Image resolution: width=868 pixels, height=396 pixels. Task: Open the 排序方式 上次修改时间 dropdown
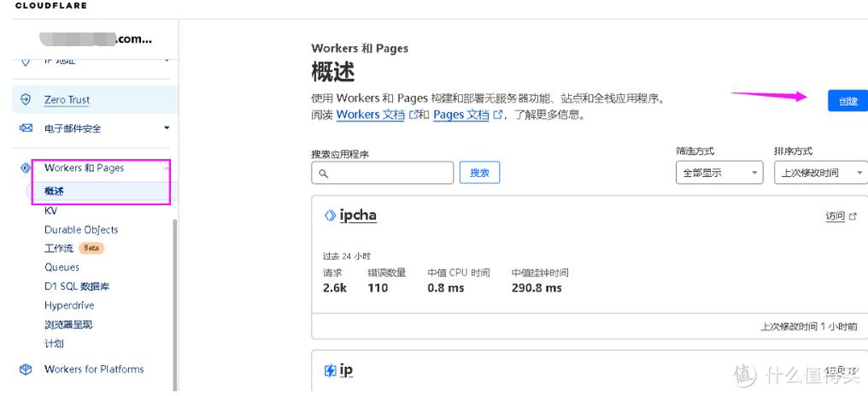coord(821,173)
